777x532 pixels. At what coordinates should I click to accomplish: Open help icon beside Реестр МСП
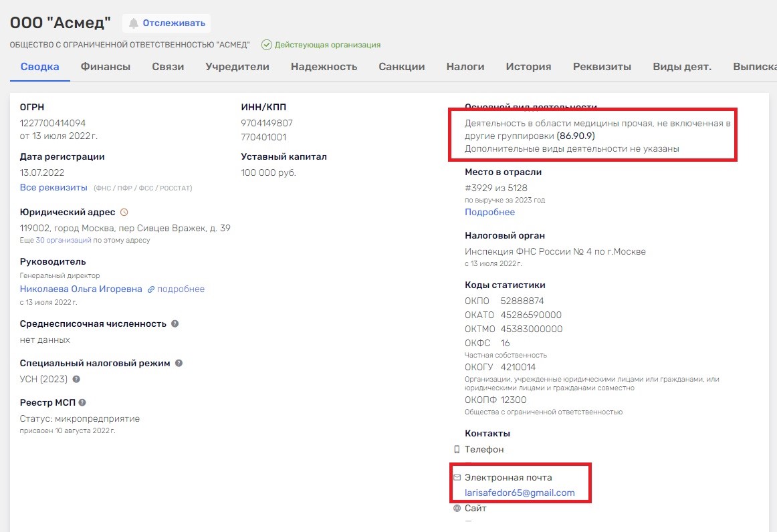82,403
